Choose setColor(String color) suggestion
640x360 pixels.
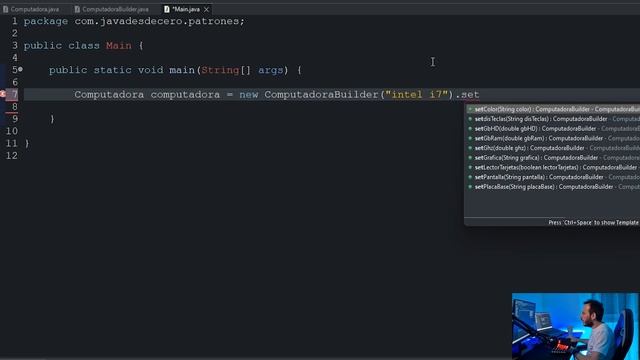click(x=553, y=109)
